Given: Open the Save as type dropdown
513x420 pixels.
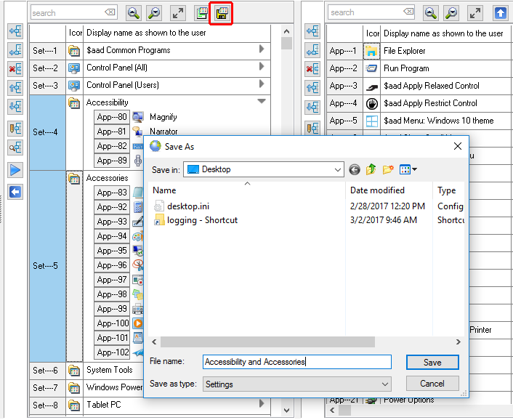Looking at the screenshot, I should [x=384, y=384].
